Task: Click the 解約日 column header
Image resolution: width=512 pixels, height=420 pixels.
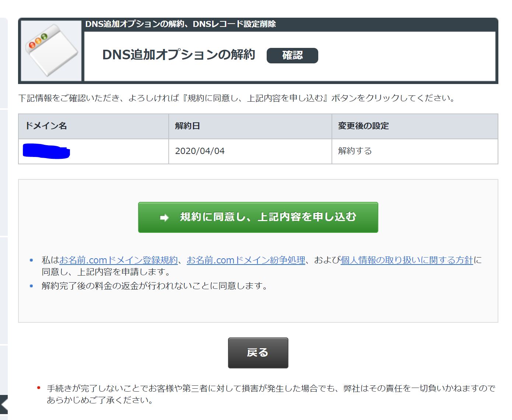Action: (187, 126)
